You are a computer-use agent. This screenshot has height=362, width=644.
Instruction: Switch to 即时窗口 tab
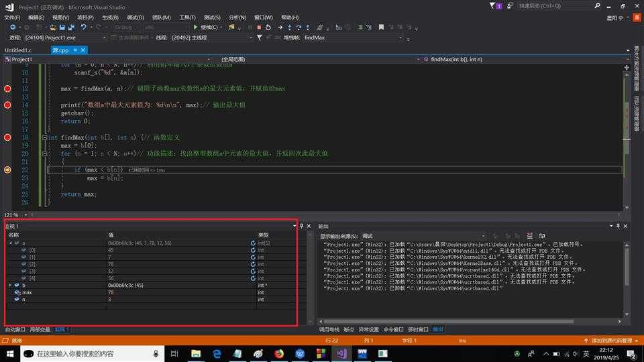[x=418, y=330]
